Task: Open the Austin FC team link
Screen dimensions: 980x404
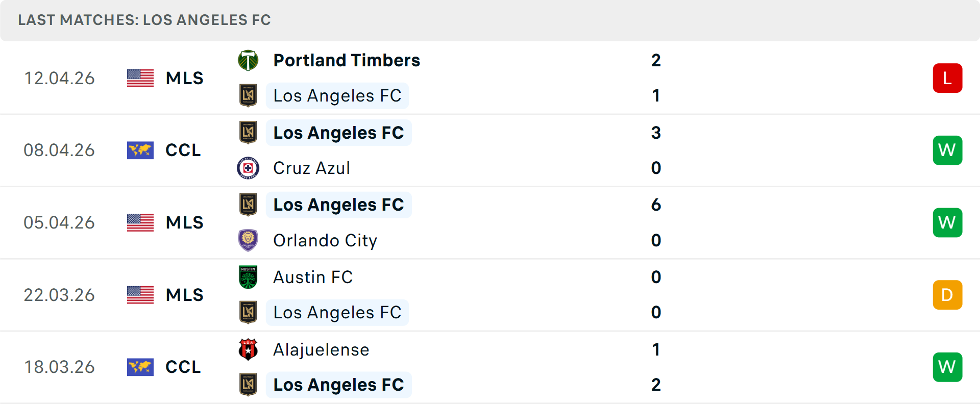Action: pyautogui.click(x=313, y=277)
